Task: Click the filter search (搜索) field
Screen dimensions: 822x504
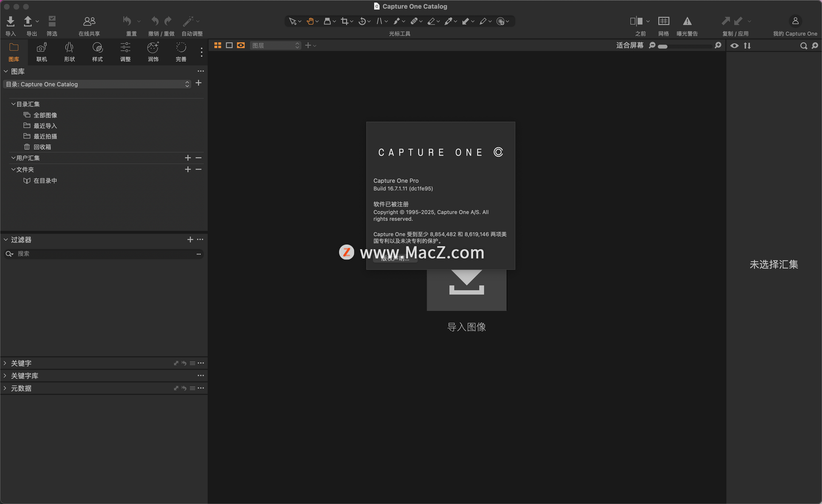Action: click(103, 254)
